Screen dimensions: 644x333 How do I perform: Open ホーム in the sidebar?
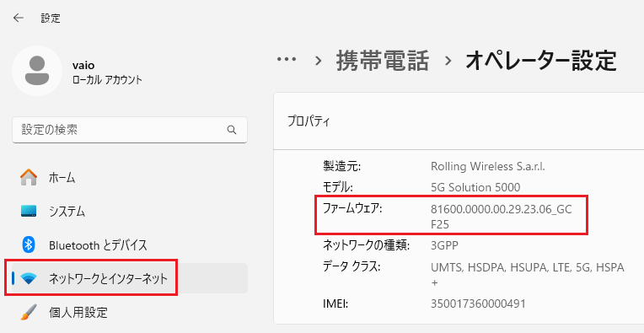click(x=130, y=178)
